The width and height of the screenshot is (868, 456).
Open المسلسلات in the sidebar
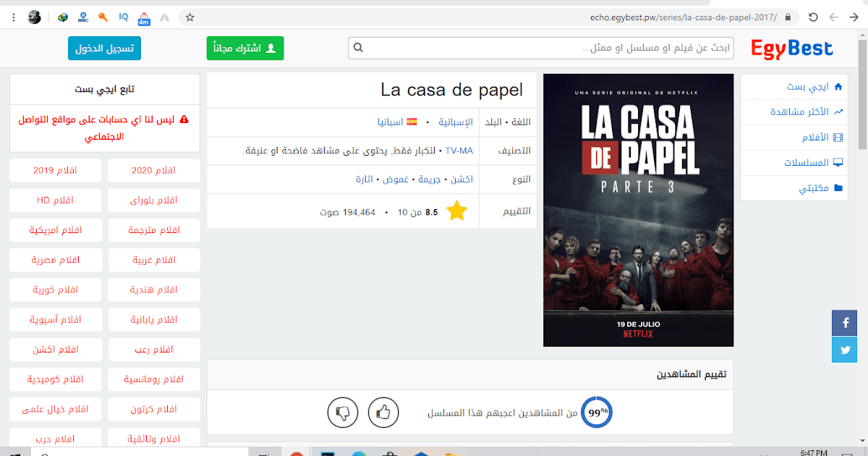pos(793,163)
